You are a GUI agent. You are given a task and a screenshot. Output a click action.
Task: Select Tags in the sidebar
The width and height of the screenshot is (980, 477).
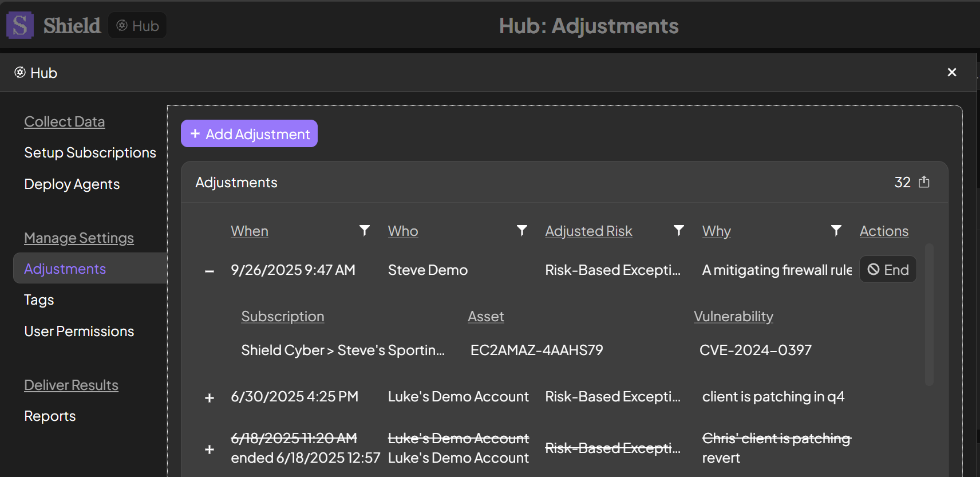[x=39, y=300]
